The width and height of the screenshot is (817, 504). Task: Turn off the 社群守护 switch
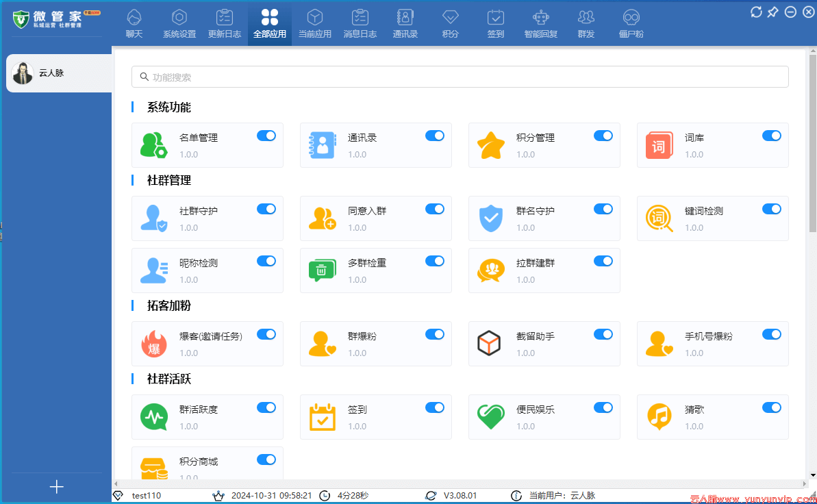(266, 209)
